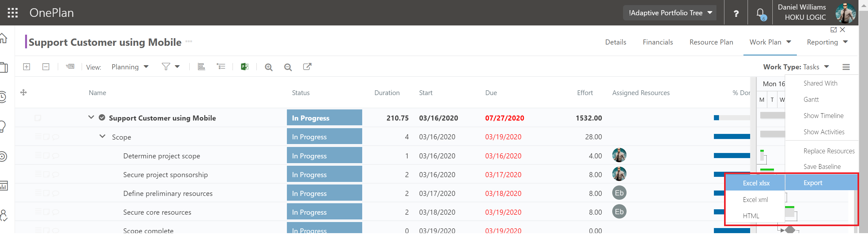The width and height of the screenshot is (868, 236).
Task: Click the target sidebar icon
Action: tap(3, 156)
